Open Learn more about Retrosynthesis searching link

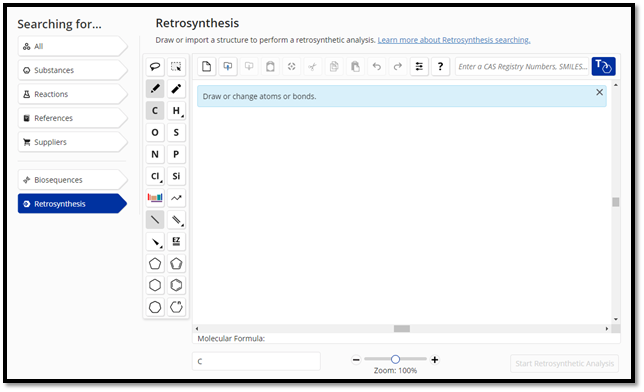(x=454, y=40)
